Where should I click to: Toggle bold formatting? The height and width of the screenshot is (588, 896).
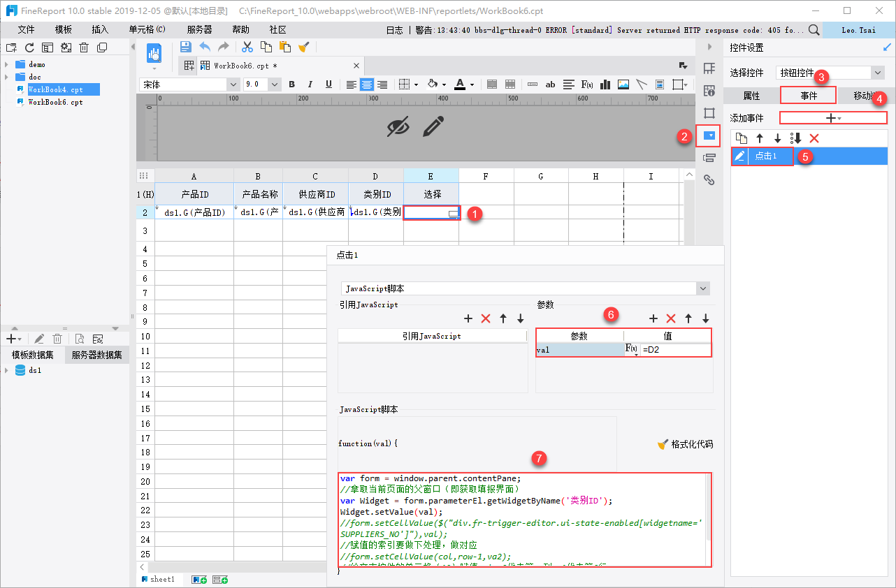click(x=292, y=84)
